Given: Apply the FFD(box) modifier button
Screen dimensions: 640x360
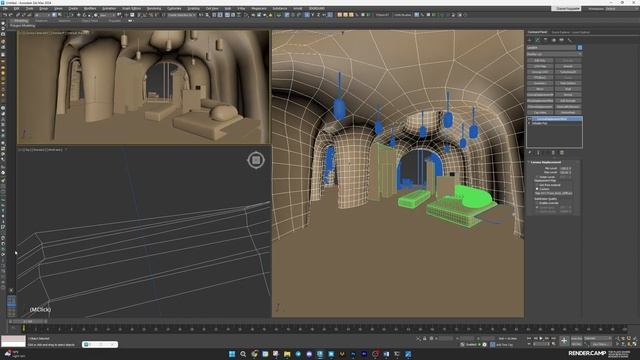Looking at the screenshot, I should pyautogui.click(x=540, y=78).
